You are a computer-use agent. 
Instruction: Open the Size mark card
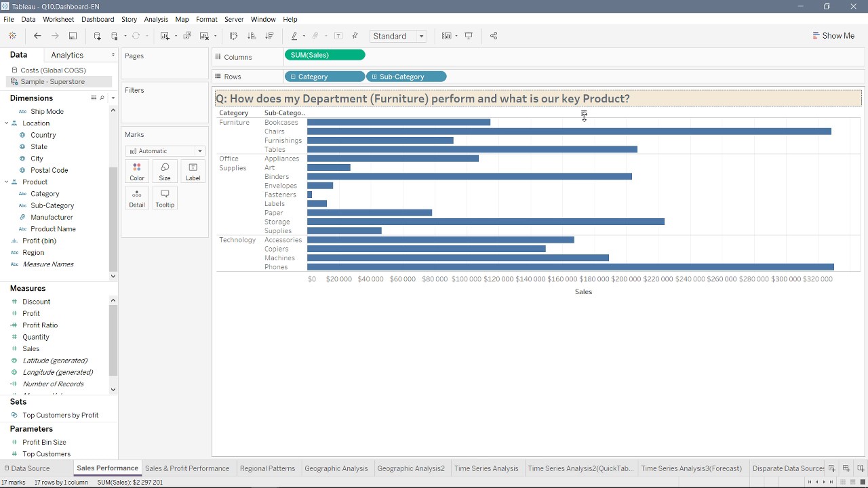[165, 172]
